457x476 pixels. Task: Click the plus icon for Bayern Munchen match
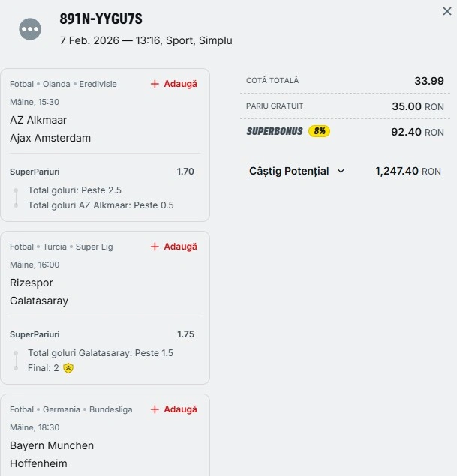click(155, 409)
